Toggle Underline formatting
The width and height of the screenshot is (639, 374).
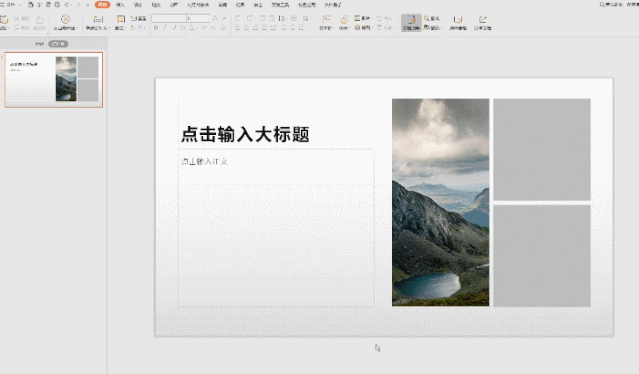coord(174,28)
